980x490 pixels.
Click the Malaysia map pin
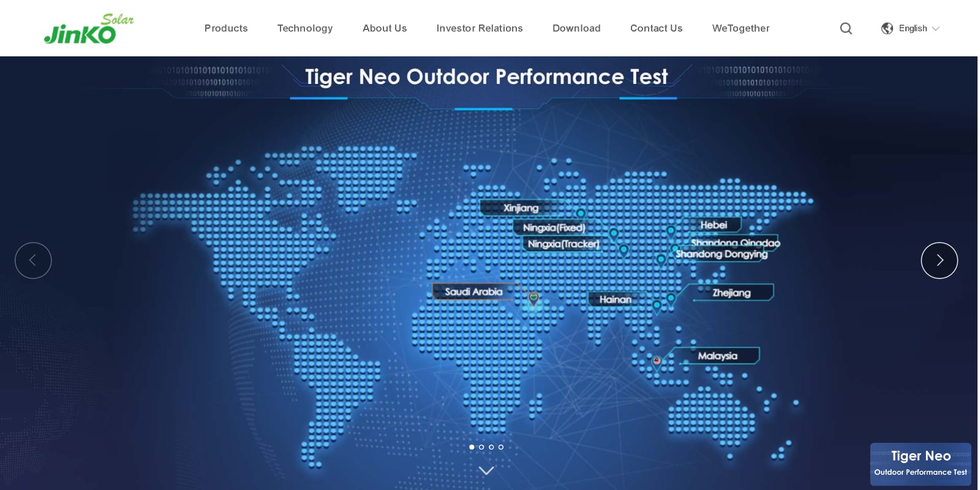coord(657,362)
